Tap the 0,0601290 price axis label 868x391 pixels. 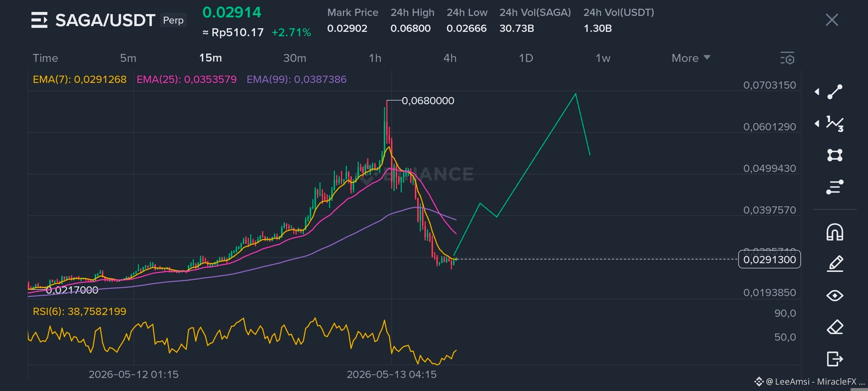click(770, 127)
